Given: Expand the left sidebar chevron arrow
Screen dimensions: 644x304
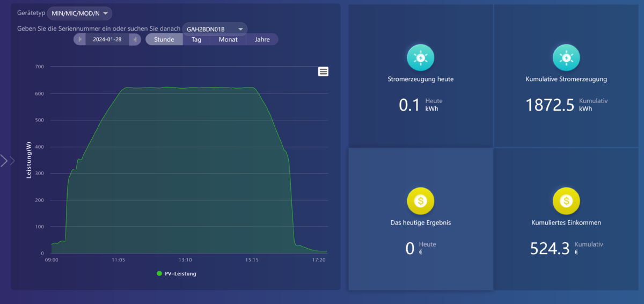Looking at the screenshot, I should pyautogui.click(x=7, y=161).
